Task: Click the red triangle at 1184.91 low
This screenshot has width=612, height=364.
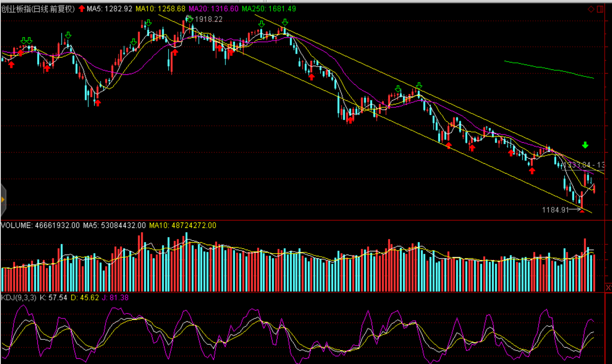Action: (x=582, y=211)
